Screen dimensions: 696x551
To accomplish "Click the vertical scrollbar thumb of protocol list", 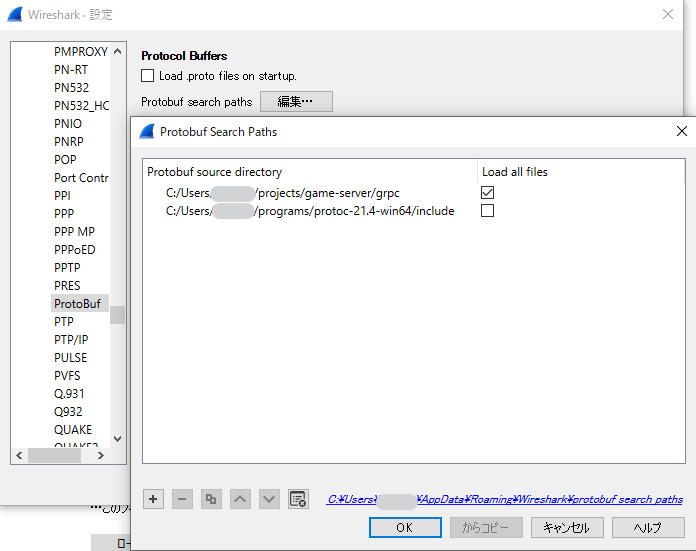I will pyautogui.click(x=118, y=315).
